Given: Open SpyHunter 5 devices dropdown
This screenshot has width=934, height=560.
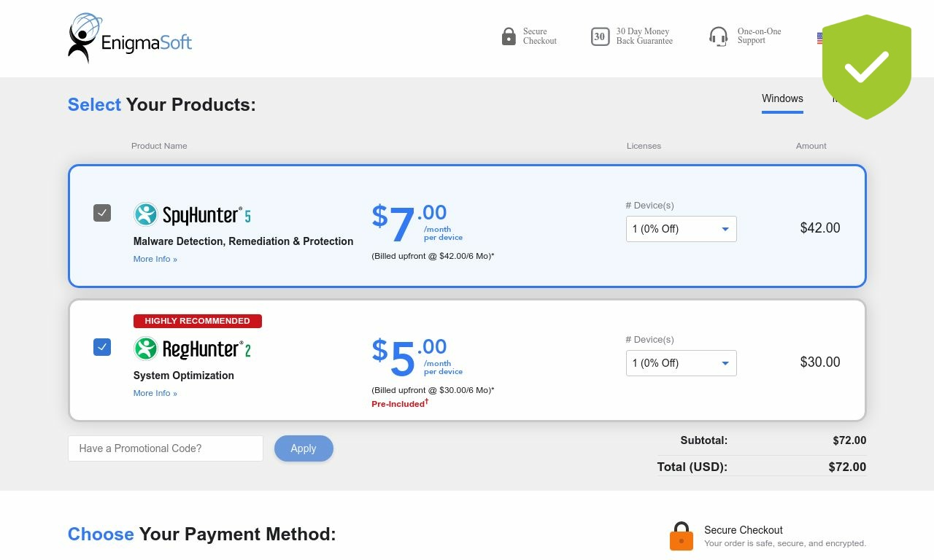Looking at the screenshot, I should pos(682,229).
